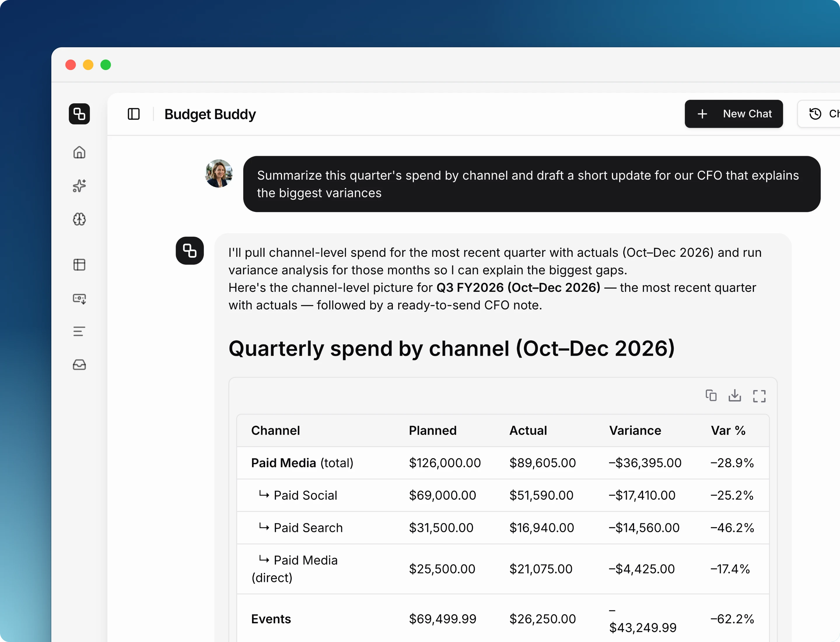
Task: Click the $69,499.99 planned cell
Action: click(442, 619)
